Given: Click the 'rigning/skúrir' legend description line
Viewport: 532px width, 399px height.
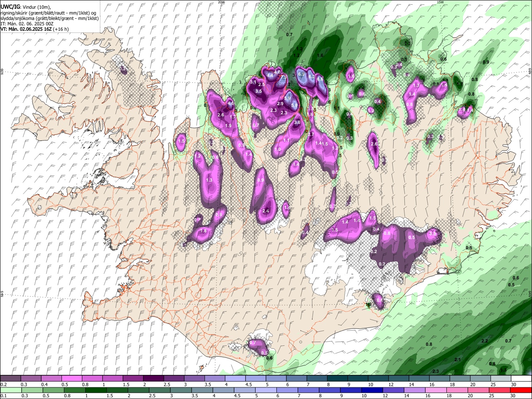Looking at the screenshot, I should coord(48,13).
